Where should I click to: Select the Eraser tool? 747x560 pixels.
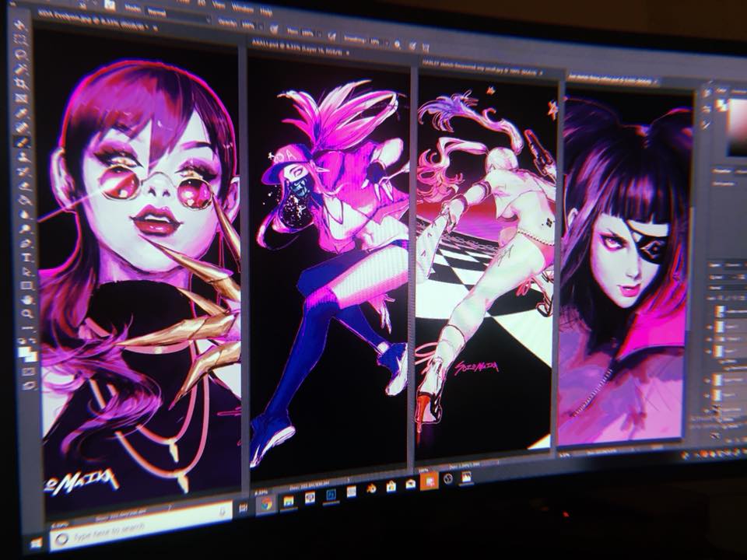pos(24,185)
